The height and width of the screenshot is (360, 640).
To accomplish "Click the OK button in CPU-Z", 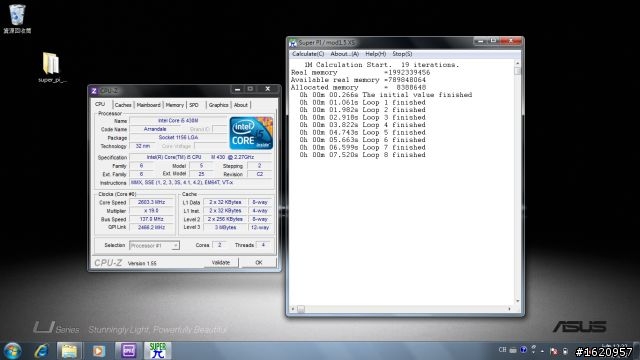I will pyautogui.click(x=259, y=262).
